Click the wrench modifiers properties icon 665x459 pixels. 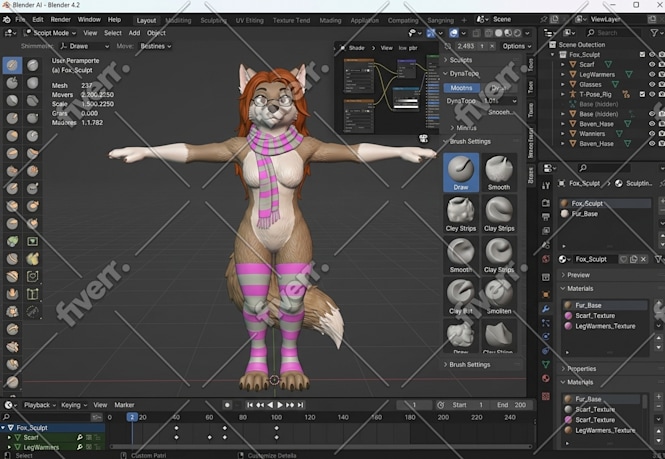click(546, 308)
